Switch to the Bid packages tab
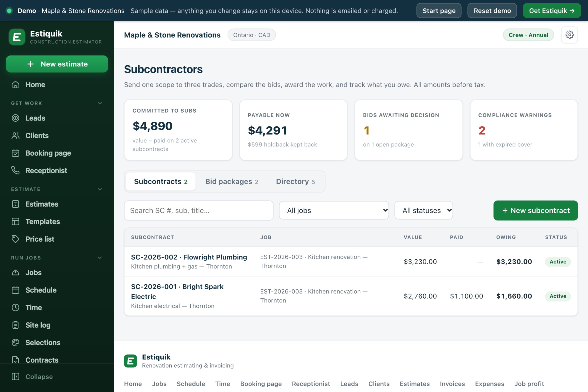 [x=232, y=181]
